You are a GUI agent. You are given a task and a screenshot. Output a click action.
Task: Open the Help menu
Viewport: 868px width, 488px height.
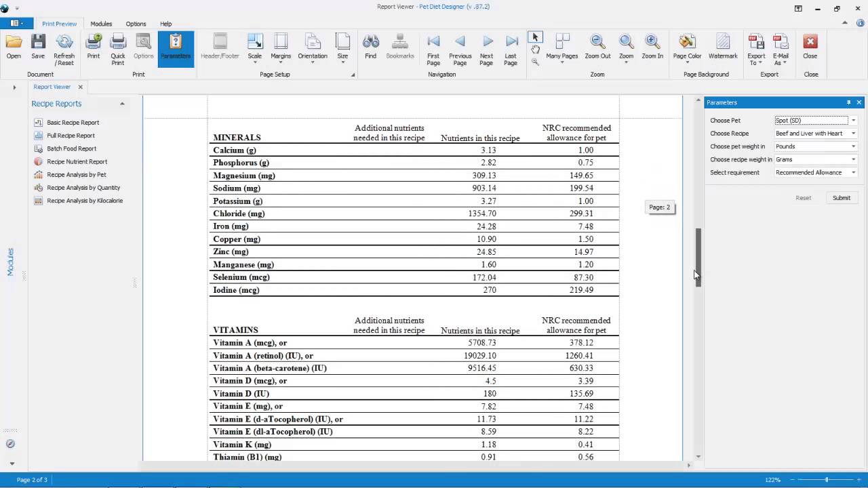tap(165, 24)
